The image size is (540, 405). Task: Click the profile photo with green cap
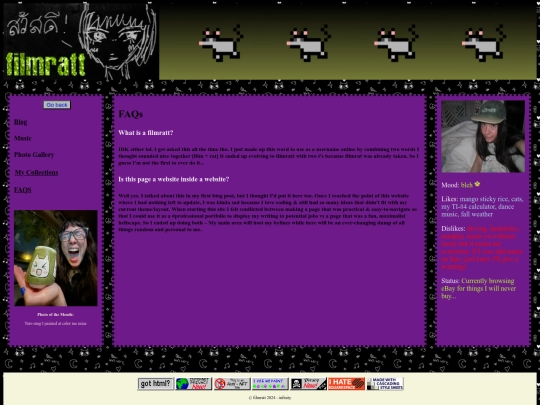click(x=483, y=136)
